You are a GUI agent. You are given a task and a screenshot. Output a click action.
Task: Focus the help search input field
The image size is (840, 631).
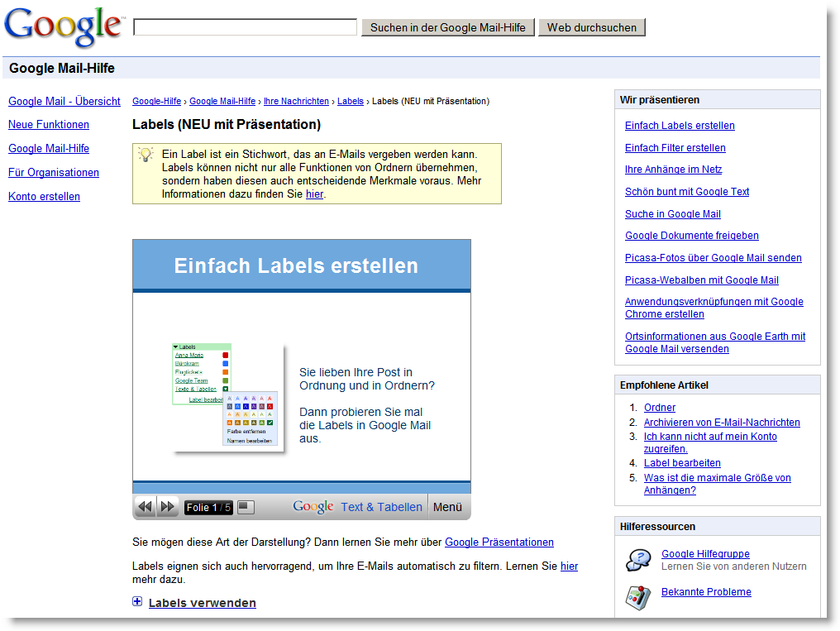tap(245, 26)
